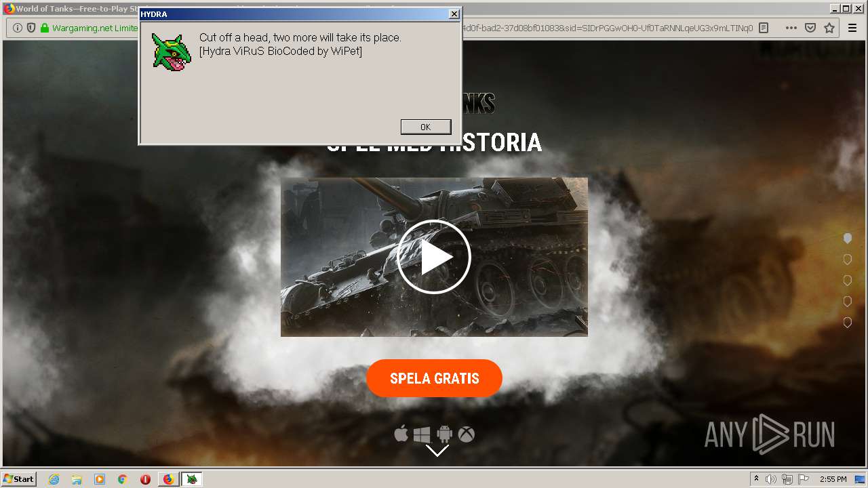Play the tank video
This screenshot has width=868, height=488.
(434, 257)
